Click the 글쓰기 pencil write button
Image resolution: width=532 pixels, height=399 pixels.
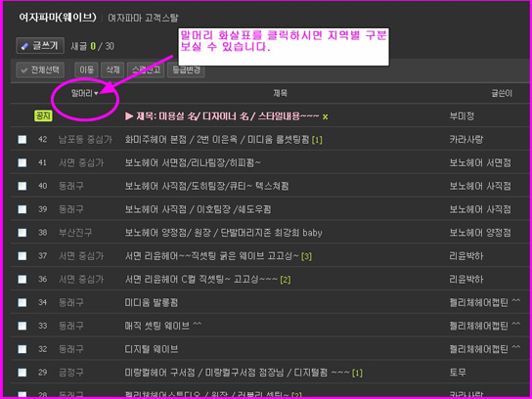coord(40,45)
